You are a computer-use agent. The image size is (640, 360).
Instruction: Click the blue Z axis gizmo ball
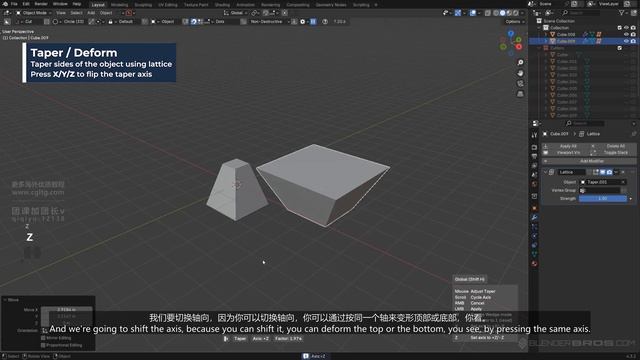[511, 33]
